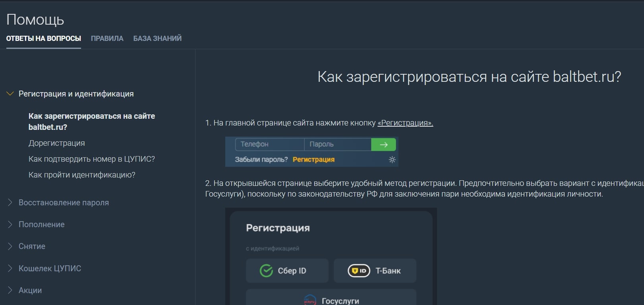This screenshot has height=305, width=644.
Task: Click the Регистрация heading in the form image
Action: (x=278, y=228)
